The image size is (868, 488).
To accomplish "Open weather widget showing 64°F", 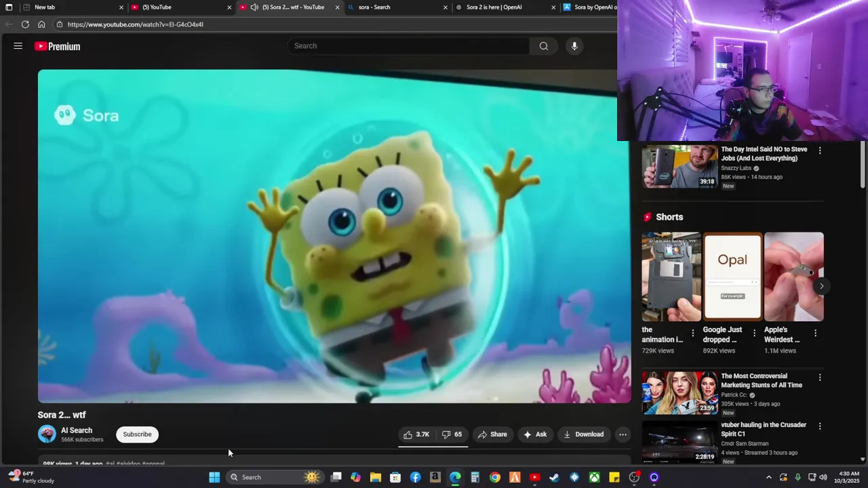I will [31, 477].
